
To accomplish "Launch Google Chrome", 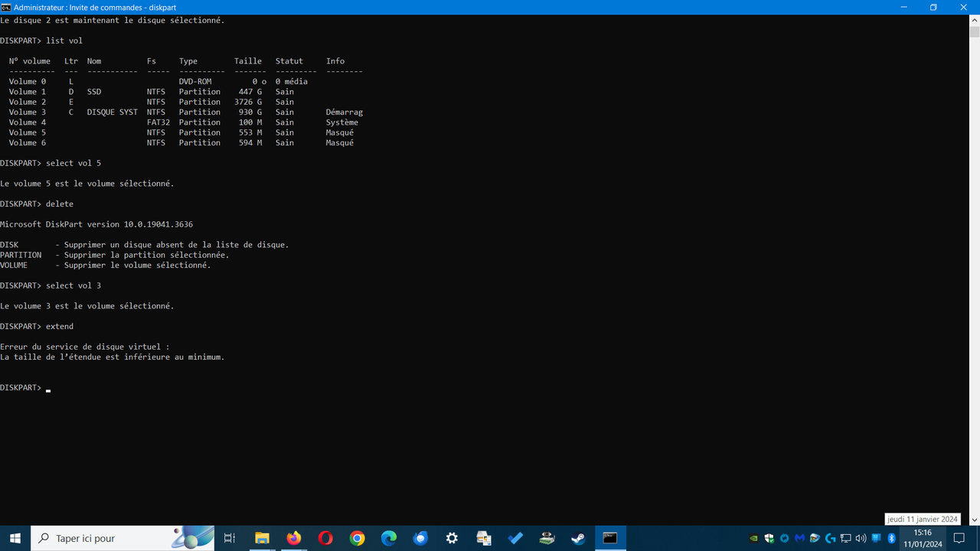I will [357, 538].
